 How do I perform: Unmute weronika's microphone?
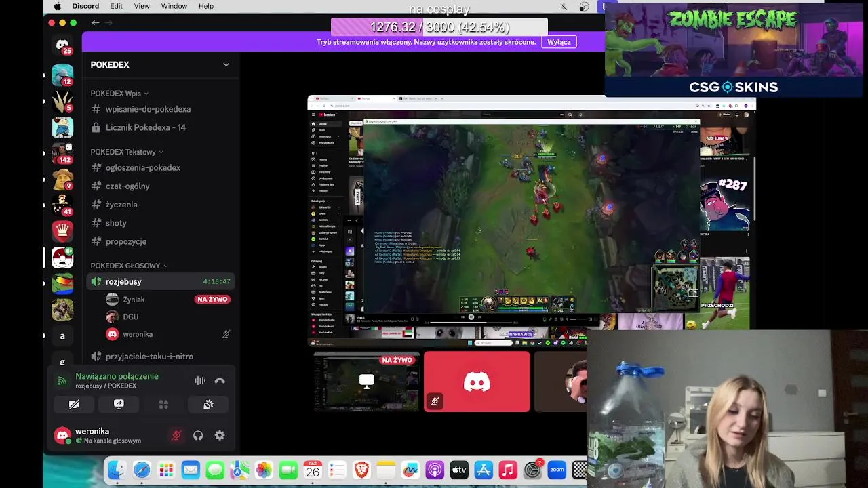pyautogui.click(x=176, y=436)
